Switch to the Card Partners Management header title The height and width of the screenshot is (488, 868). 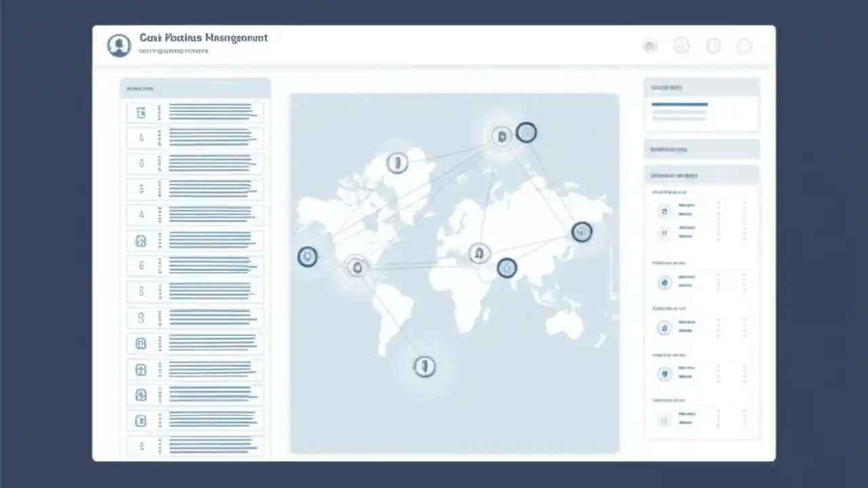203,38
